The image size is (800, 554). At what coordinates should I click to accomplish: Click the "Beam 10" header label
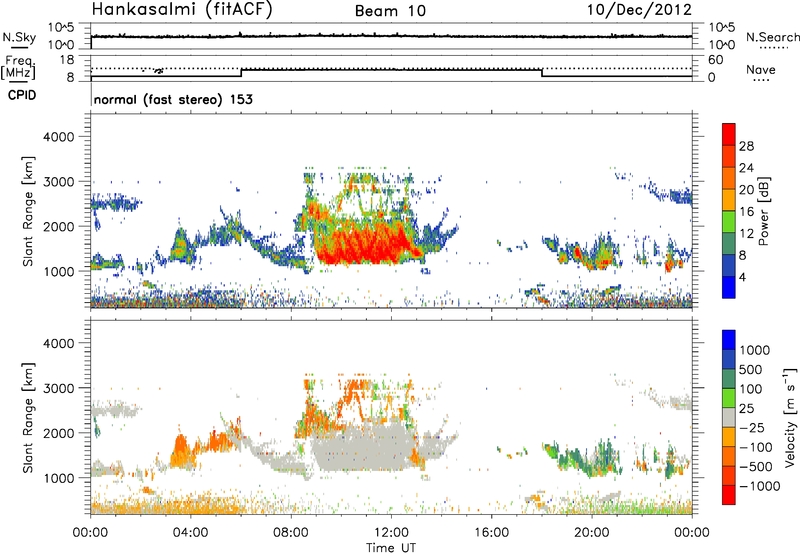point(390,11)
